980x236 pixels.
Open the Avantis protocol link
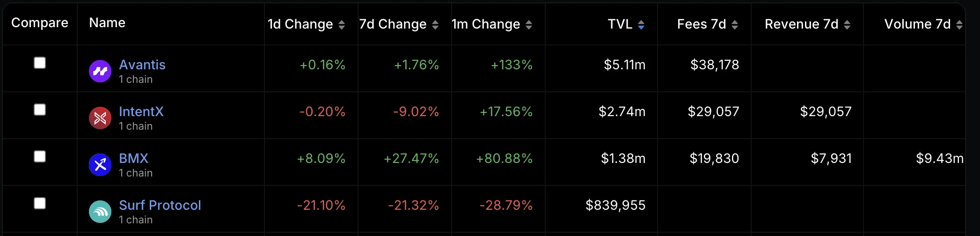(x=142, y=65)
